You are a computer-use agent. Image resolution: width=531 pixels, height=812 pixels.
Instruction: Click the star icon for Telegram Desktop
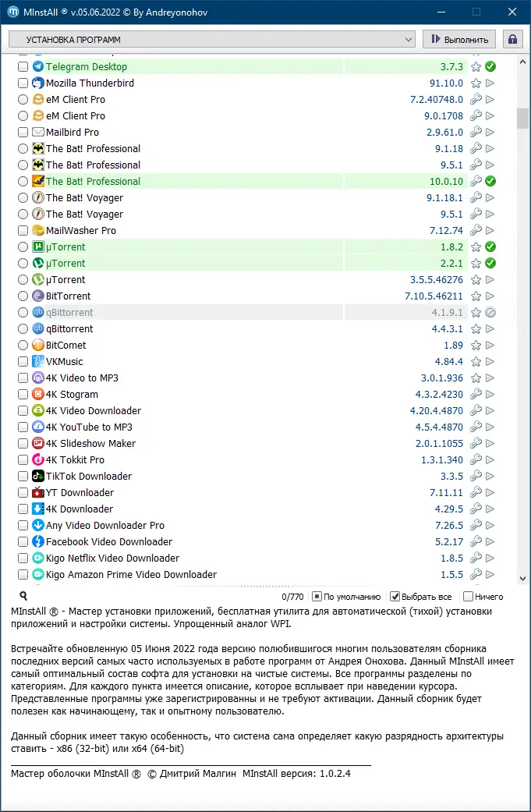(476, 67)
